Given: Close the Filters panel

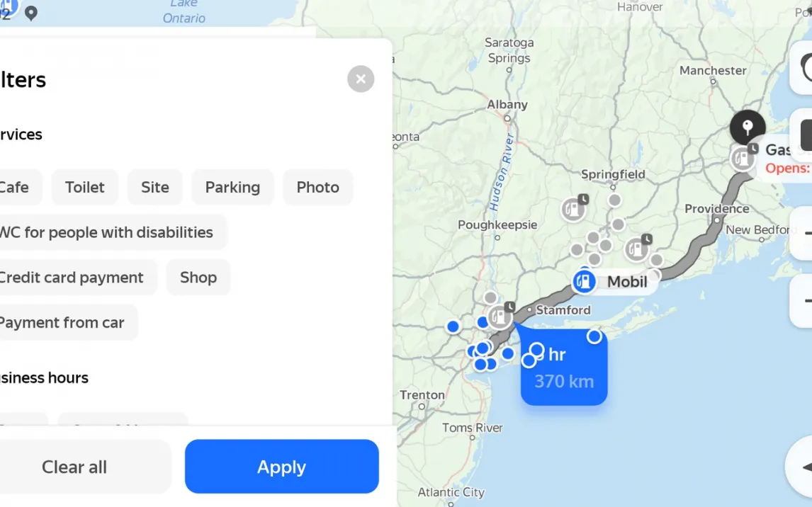Looking at the screenshot, I should (x=361, y=79).
